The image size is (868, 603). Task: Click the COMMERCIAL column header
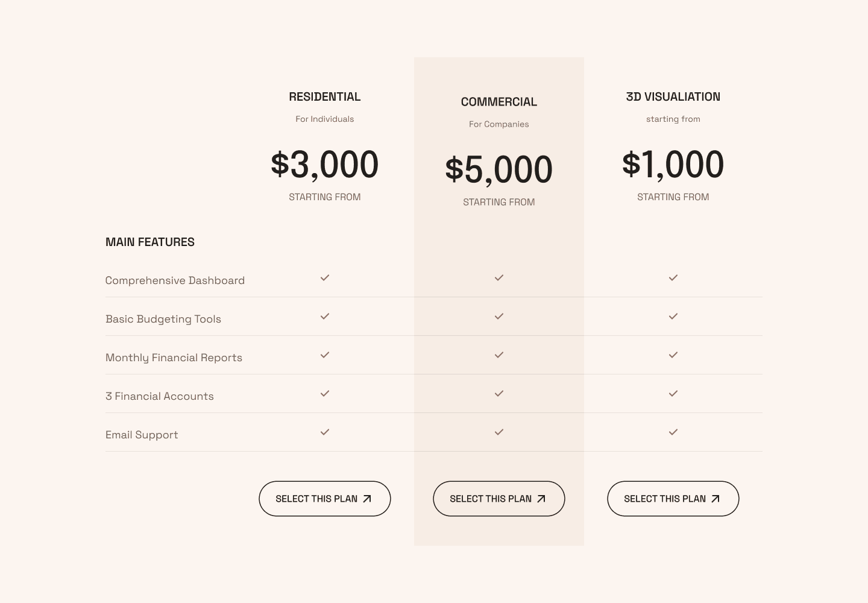tap(498, 101)
